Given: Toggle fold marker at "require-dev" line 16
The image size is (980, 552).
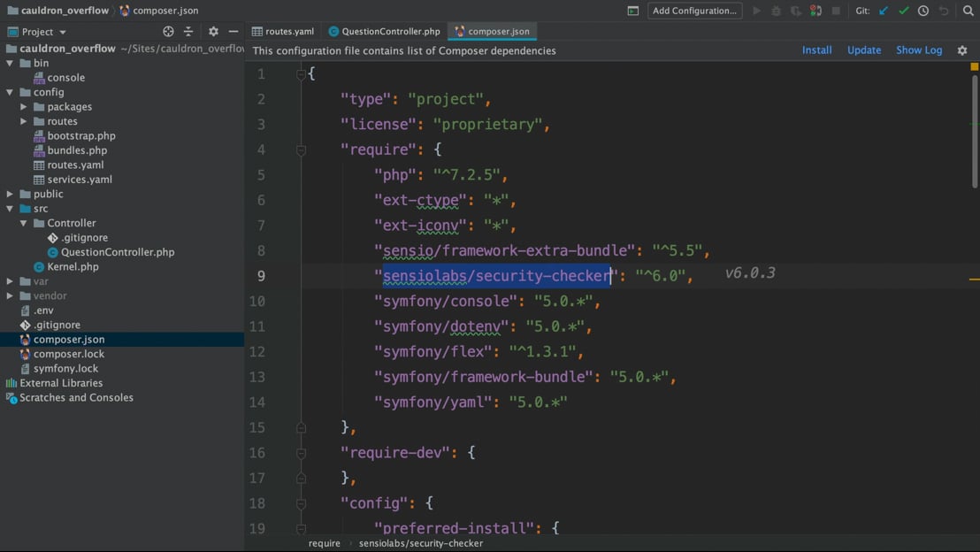Looking at the screenshot, I should pos(301,453).
